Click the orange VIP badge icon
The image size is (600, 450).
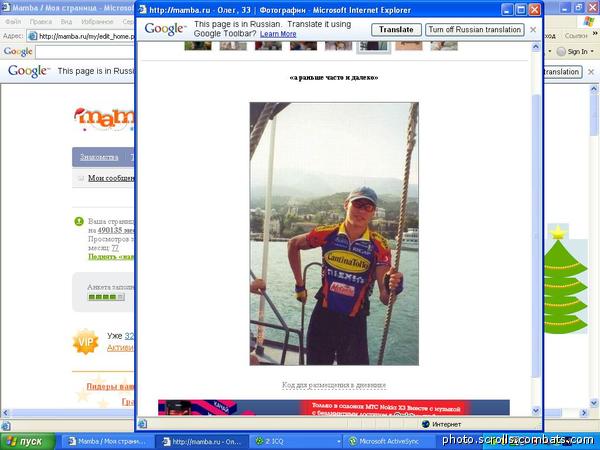pos(85,342)
